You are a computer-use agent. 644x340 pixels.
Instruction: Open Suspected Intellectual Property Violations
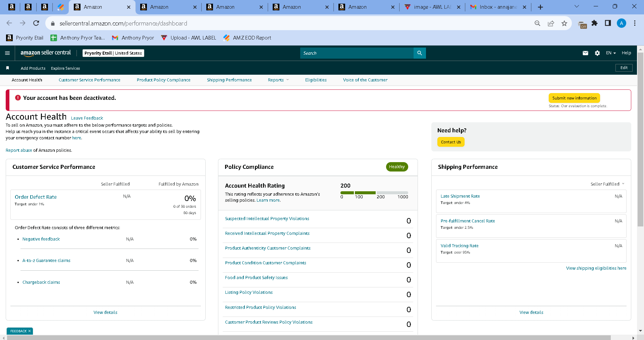267,219
